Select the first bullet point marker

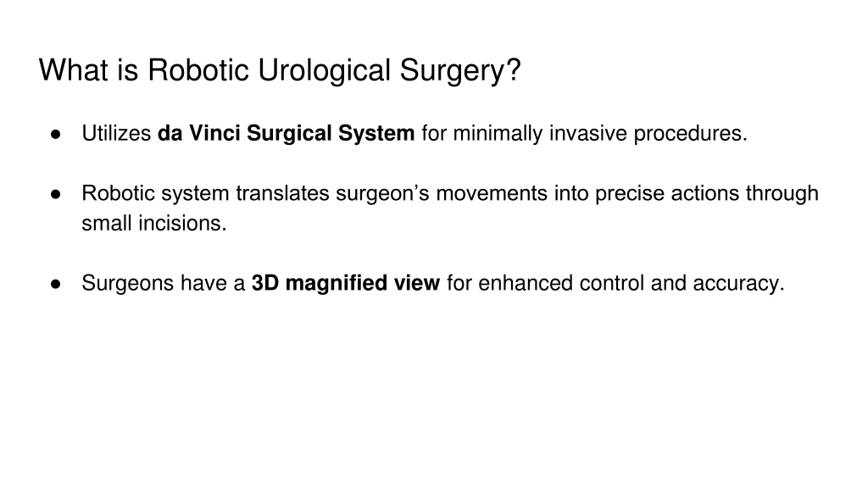55,134
